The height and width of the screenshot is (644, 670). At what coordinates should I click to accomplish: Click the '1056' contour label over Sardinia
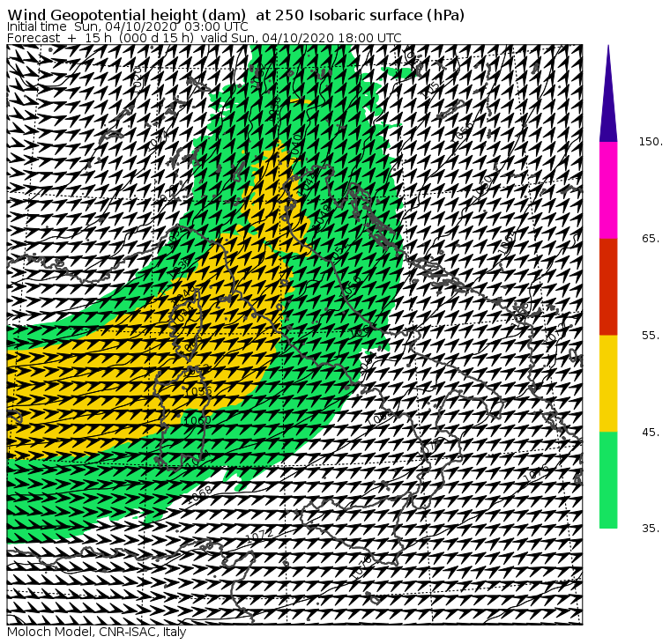point(198,391)
